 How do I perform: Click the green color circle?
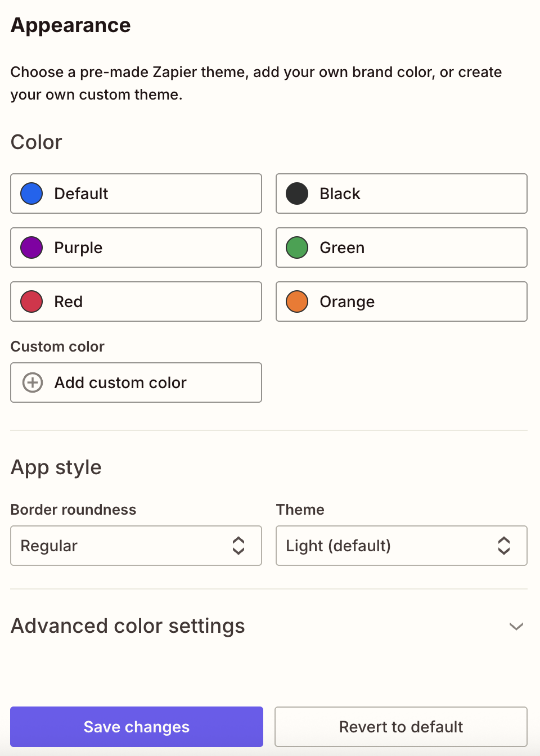(x=297, y=247)
